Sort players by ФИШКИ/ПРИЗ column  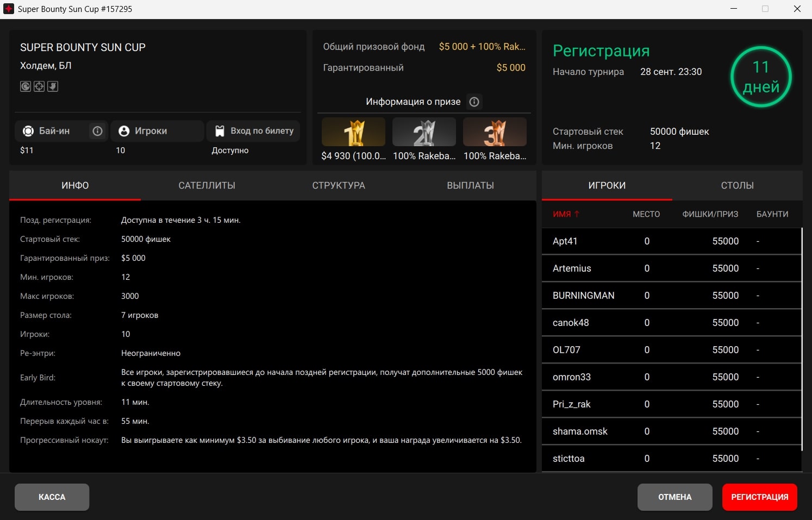pos(710,214)
